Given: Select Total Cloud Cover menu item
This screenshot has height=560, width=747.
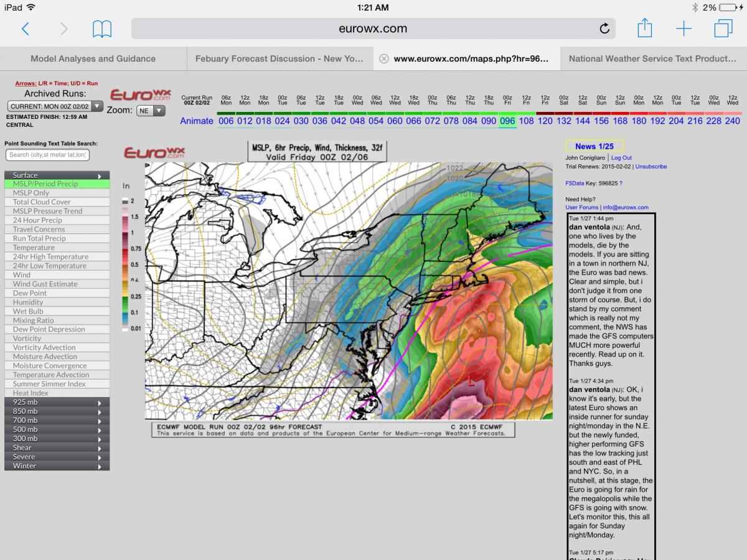Looking at the screenshot, I should click(57, 202).
